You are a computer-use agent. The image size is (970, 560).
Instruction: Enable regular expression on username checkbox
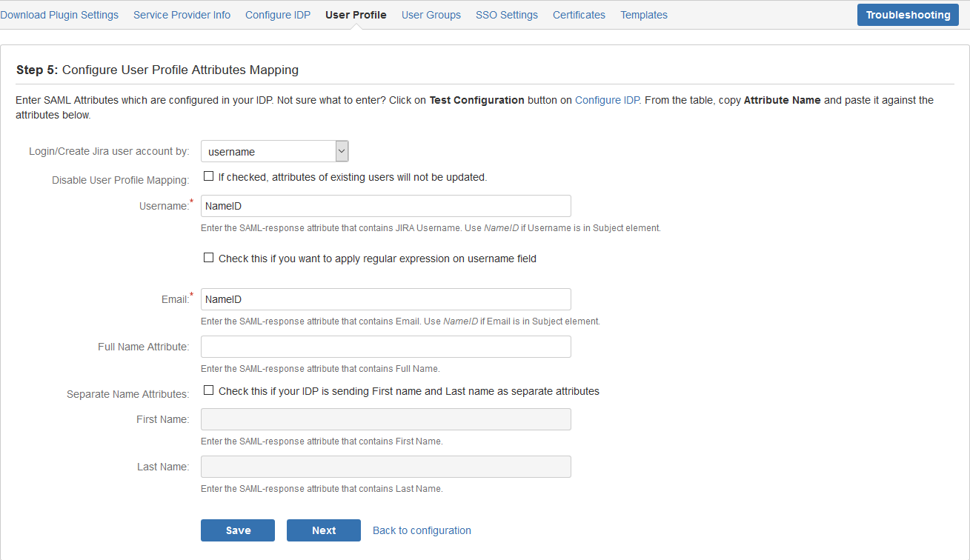tap(208, 258)
